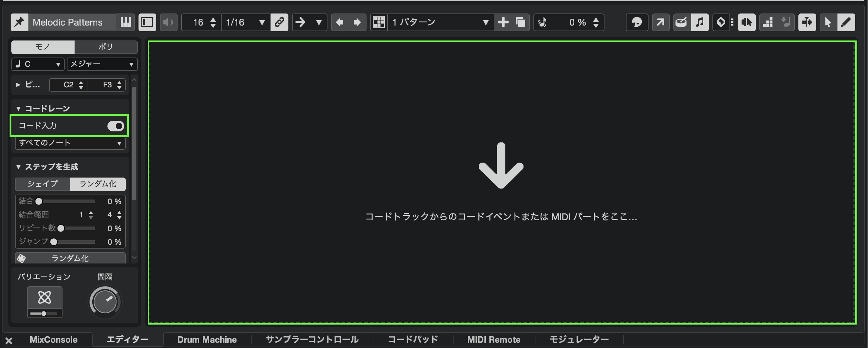Open the モジュレーター tab
This screenshot has height=348, width=868.
pos(579,340)
